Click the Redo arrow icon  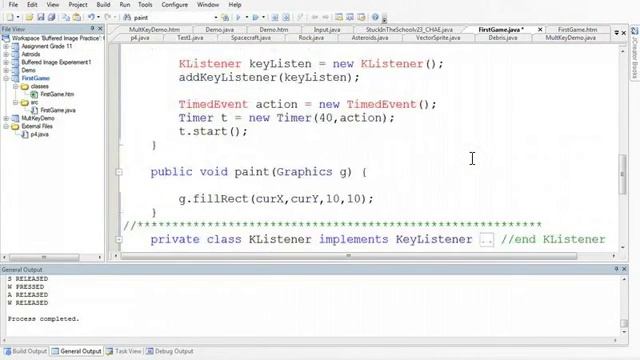point(108,17)
